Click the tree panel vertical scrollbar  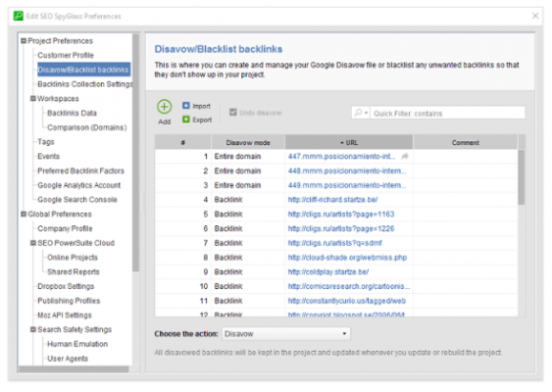135,152
